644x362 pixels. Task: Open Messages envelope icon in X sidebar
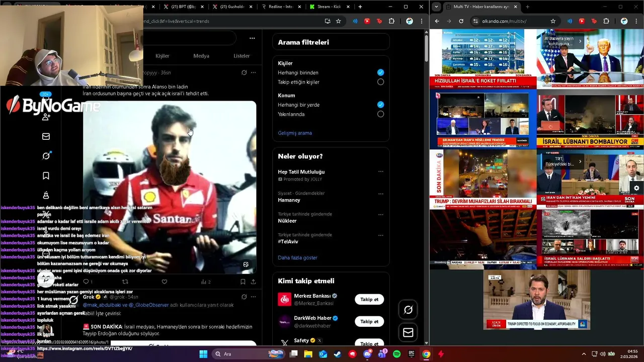46,136
